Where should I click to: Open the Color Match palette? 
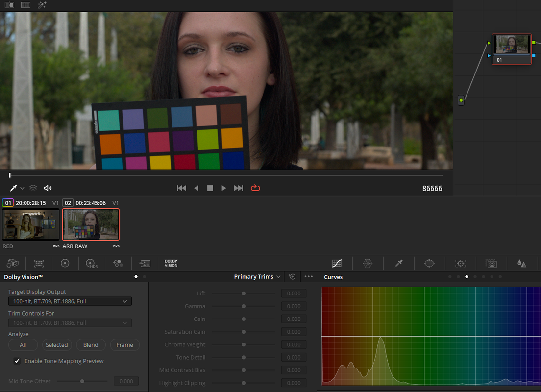[39, 263]
